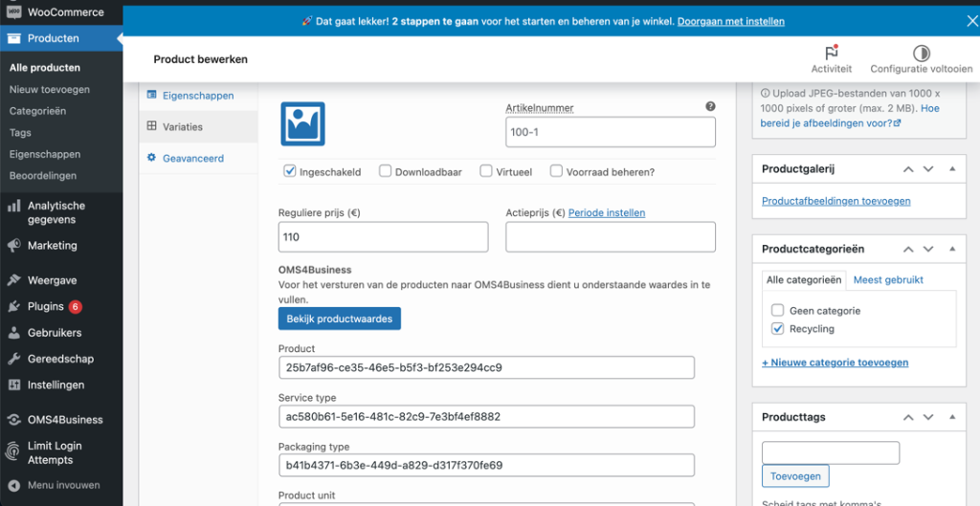Click the Reguliere prijs input field
The width and height of the screenshot is (980, 506).
click(x=383, y=236)
